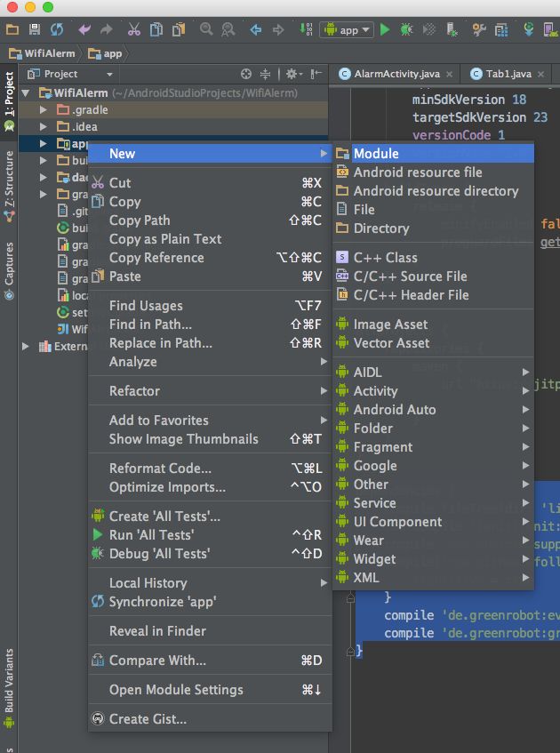
Task: Click the Copy toolbar icon
Action: click(x=156, y=29)
